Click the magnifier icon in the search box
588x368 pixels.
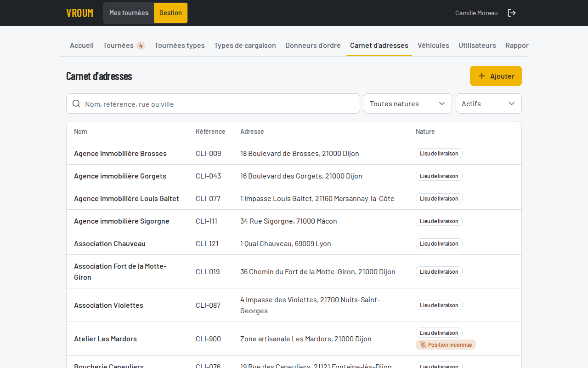click(77, 103)
